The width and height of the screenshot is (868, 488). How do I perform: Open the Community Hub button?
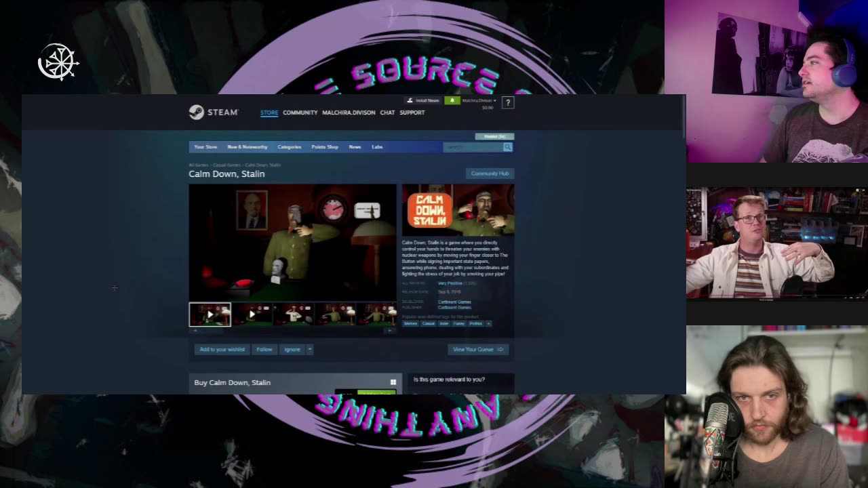click(490, 174)
